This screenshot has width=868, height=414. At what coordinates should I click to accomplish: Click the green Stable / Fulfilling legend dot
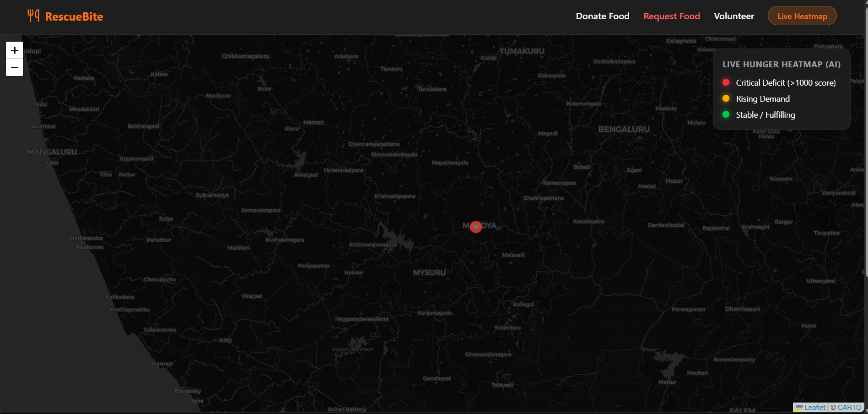(x=726, y=114)
